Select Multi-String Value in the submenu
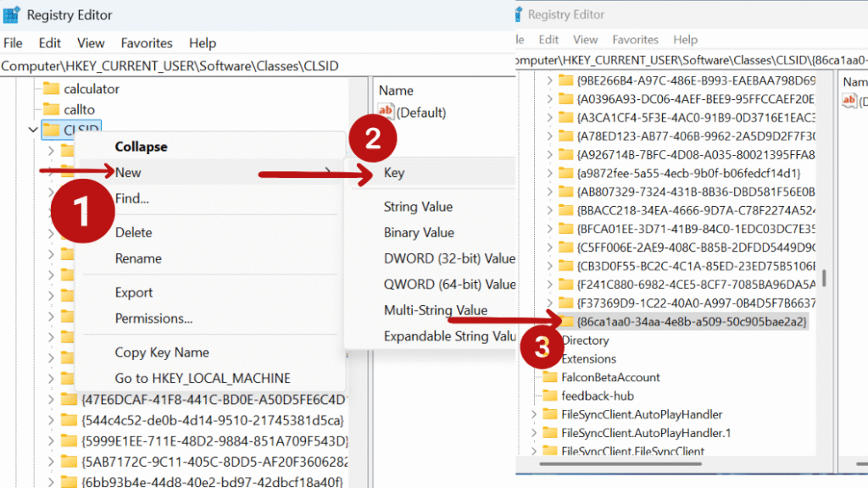Screen dimensions: 868x488 [431, 310]
